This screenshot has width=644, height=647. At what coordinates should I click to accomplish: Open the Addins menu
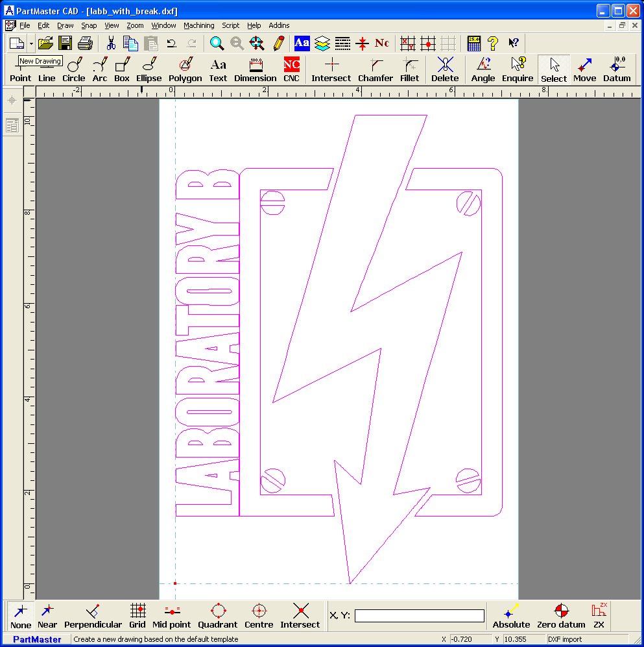[x=279, y=25]
